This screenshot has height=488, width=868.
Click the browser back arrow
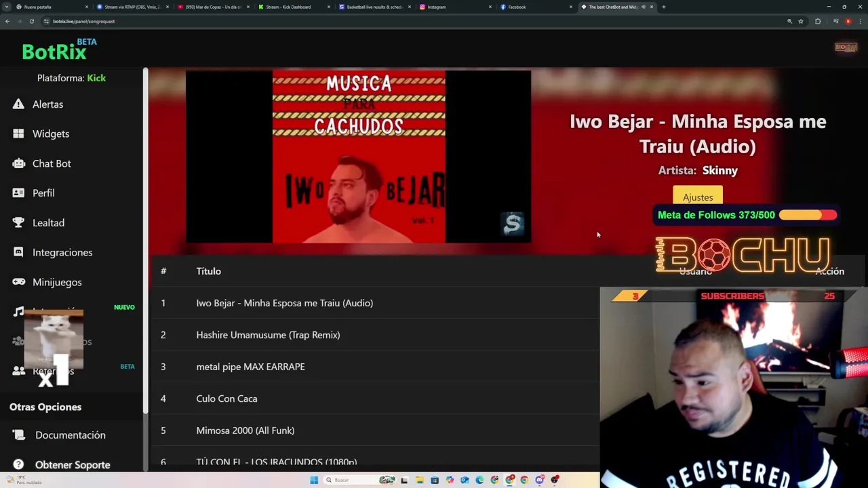click(7, 21)
